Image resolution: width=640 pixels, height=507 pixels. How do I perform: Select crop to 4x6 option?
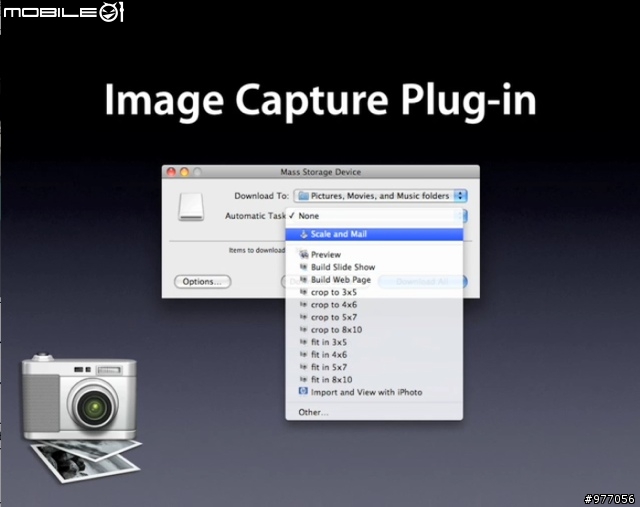click(374, 305)
